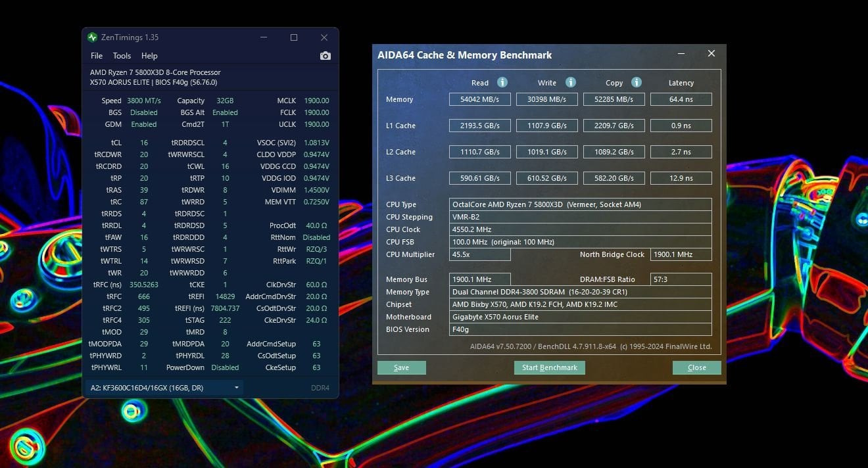The width and height of the screenshot is (868, 468).
Task: Open the Tools menu in ZenTimings
Action: point(122,56)
